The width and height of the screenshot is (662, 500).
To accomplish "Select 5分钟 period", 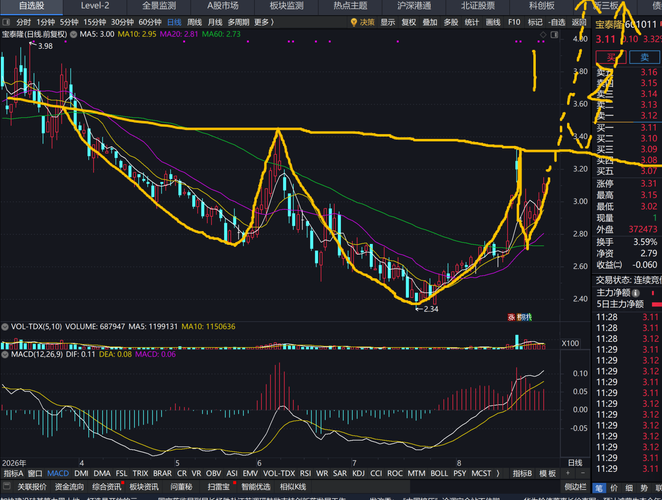I will pyautogui.click(x=69, y=22).
